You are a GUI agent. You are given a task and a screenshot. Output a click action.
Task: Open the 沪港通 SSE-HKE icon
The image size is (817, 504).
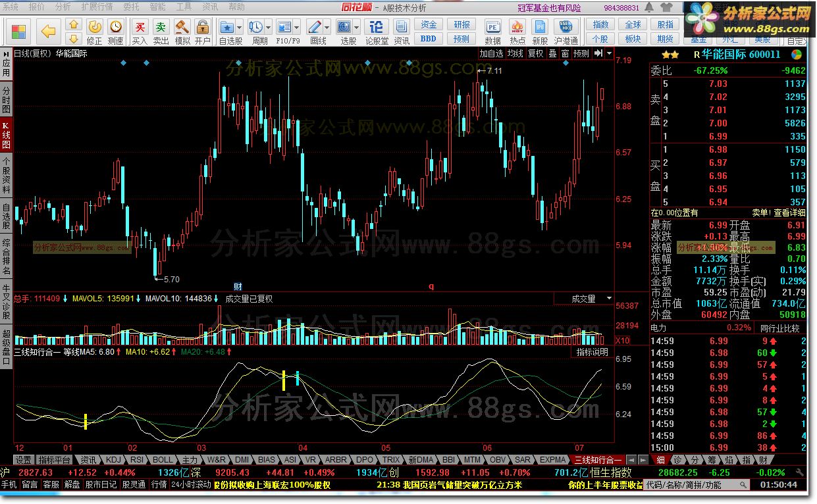[x=566, y=31]
